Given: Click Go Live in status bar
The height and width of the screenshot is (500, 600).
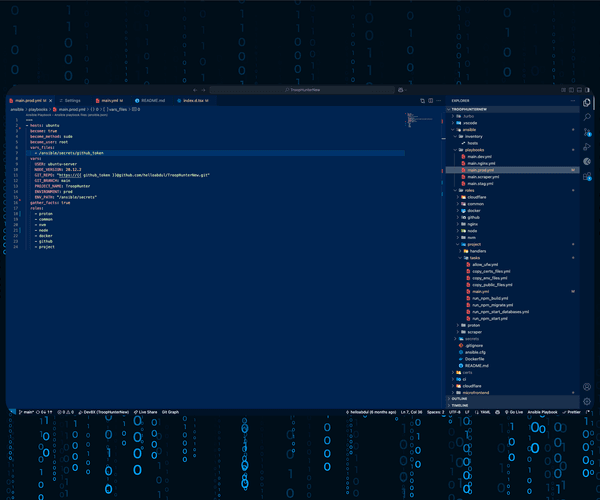Looking at the screenshot, I should coord(514,412).
